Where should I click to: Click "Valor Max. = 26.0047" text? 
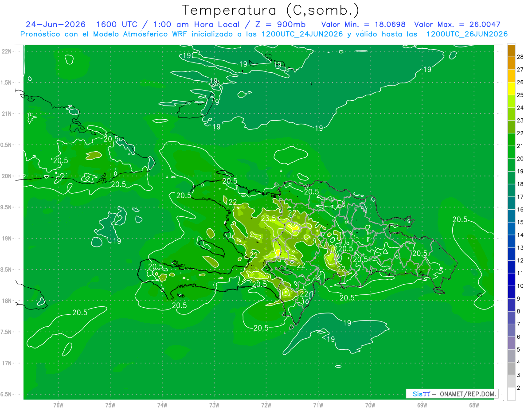tap(458, 24)
